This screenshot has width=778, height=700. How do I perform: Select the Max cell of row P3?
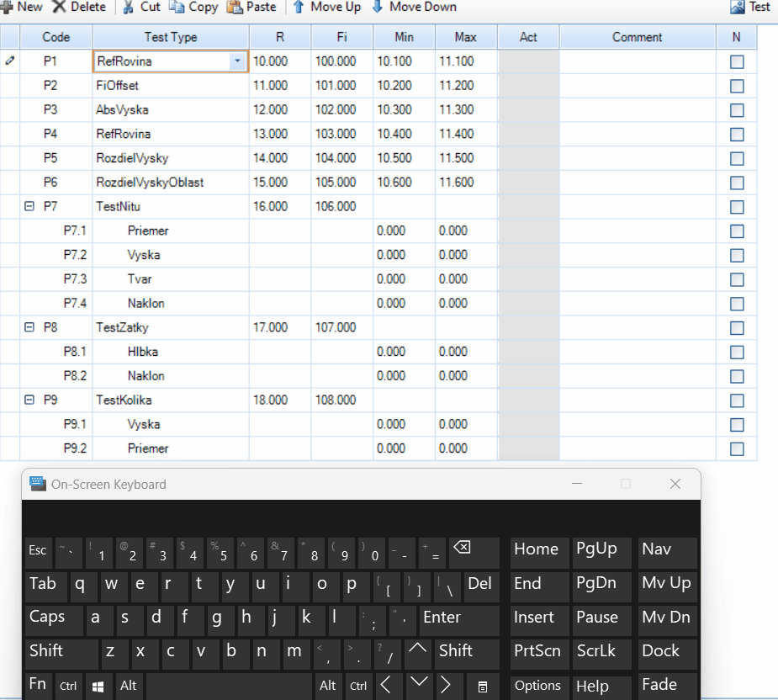pyautogui.click(x=465, y=109)
